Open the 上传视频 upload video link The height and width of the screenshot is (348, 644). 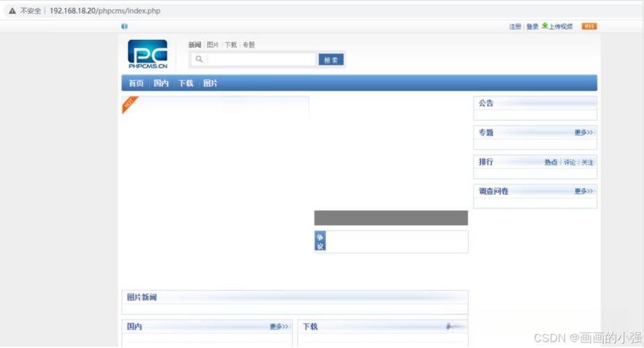tap(561, 26)
